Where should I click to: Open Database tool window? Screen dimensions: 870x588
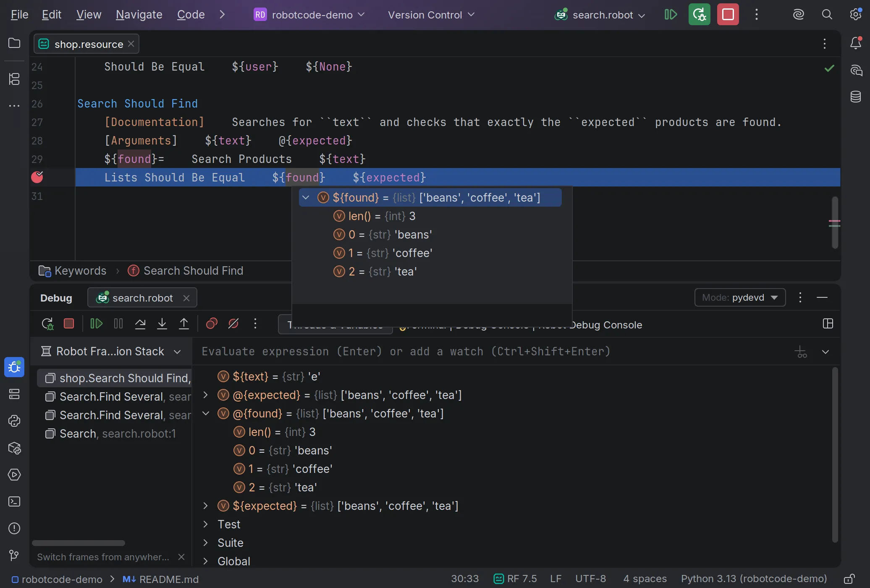tap(856, 97)
